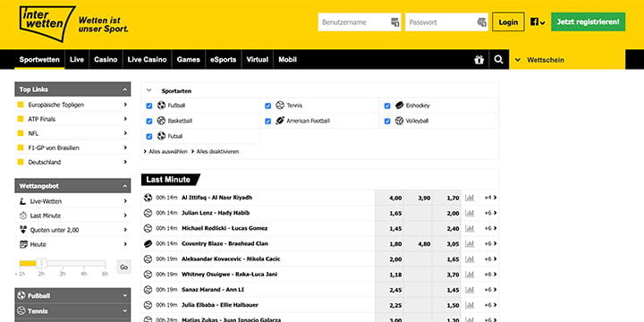Click statistics icon for Julia Elbaba match

click(x=470, y=305)
